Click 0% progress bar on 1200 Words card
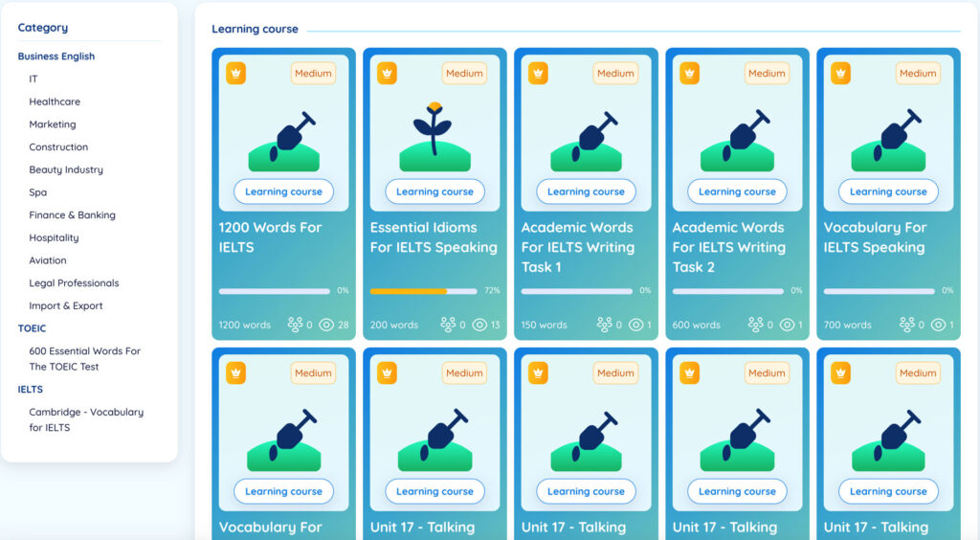Image resolution: width=980 pixels, height=540 pixels. point(275,291)
